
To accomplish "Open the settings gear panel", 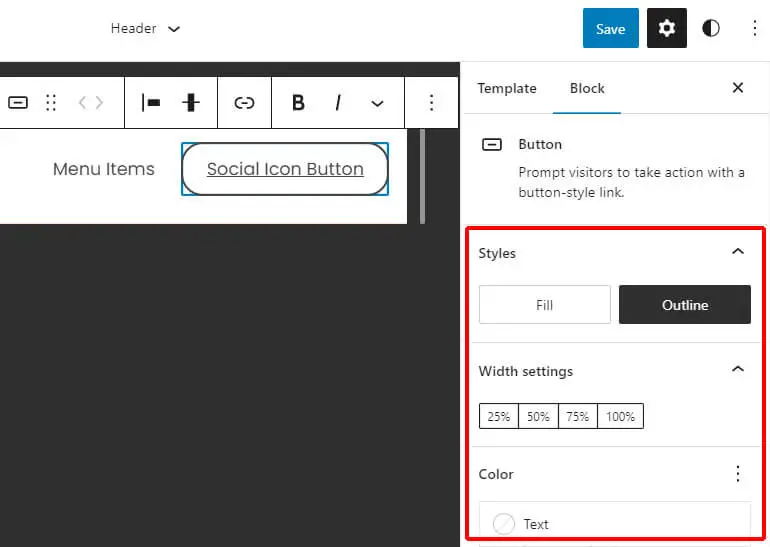I will click(666, 28).
